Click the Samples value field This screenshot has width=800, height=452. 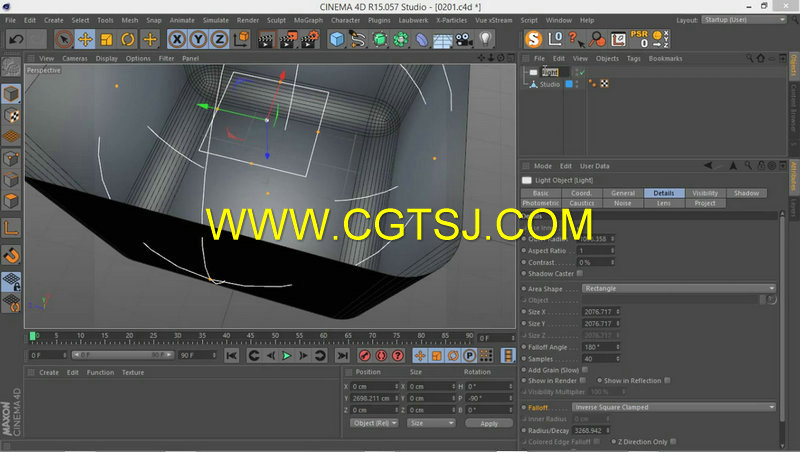(598, 359)
